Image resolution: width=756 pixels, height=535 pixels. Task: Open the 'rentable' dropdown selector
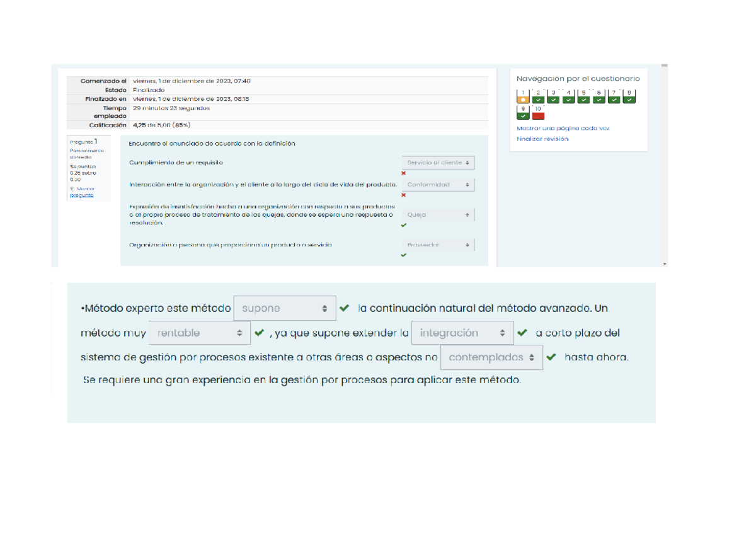[200, 333]
